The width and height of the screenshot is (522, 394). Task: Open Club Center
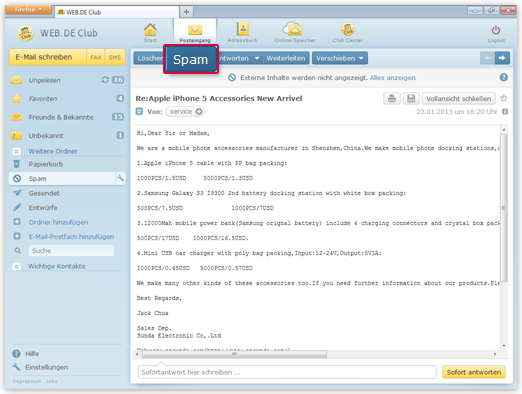pyautogui.click(x=347, y=32)
